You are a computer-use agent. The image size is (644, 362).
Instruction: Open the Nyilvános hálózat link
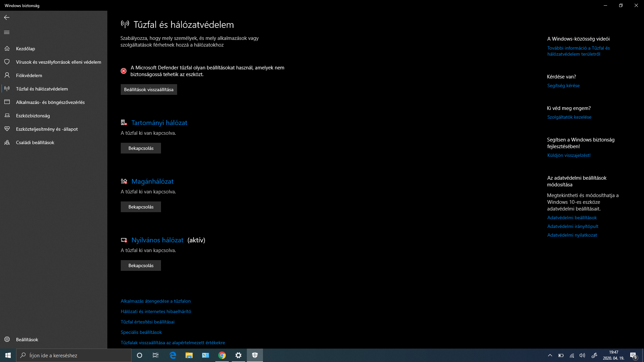click(157, 240)
